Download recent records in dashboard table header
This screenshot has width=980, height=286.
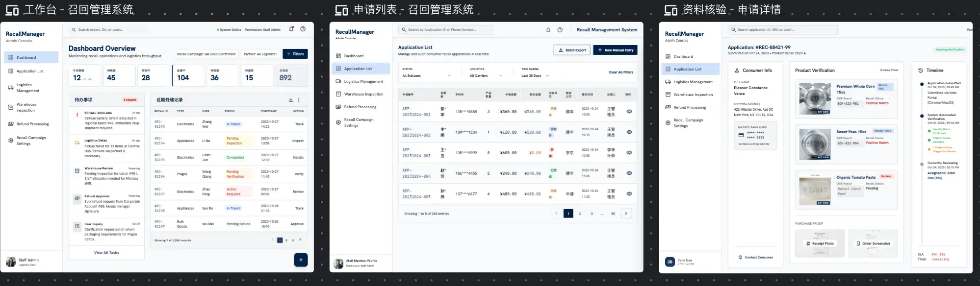[291, 100]
